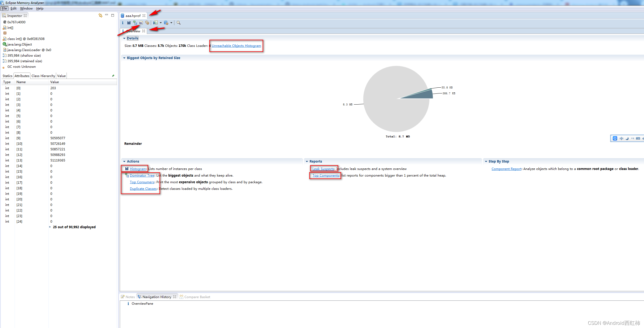The height and width of the screenshot is (328, 644).
Task: Select the array row with value 50595077
Action: [58, 138]
